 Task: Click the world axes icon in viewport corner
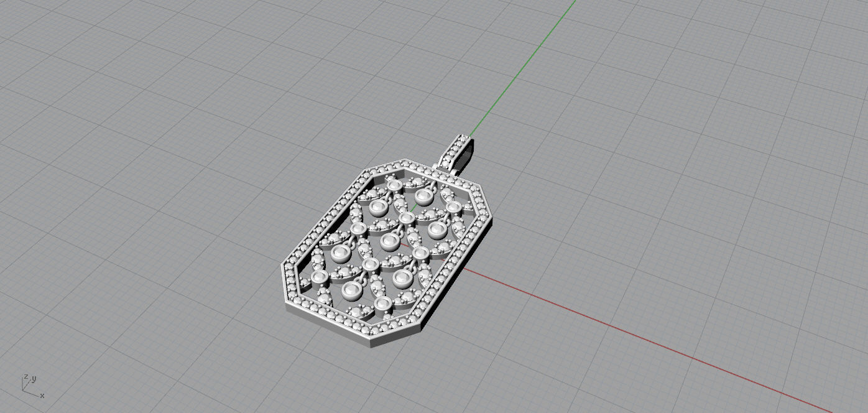click(32, 386)
